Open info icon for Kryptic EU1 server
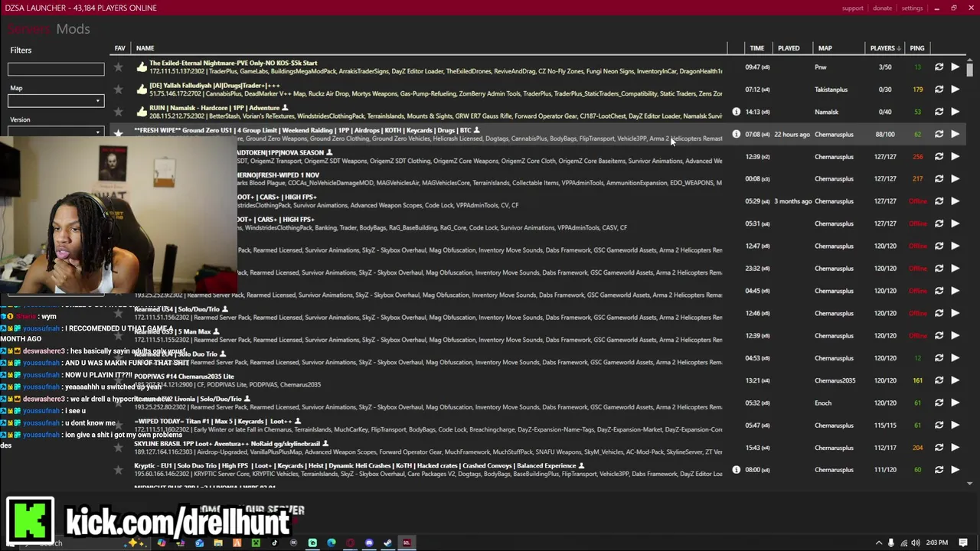980x551 pixels. click(x=736, y=470)
